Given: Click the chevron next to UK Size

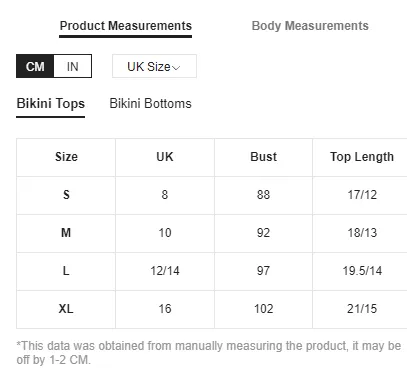Looking at the screenshot, I should click(177, 68).
